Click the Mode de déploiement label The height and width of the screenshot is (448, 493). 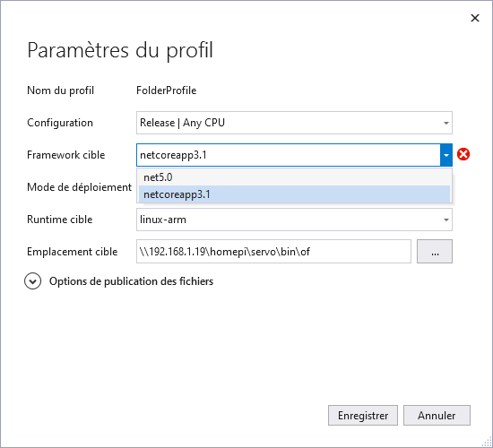pos(79,187)
